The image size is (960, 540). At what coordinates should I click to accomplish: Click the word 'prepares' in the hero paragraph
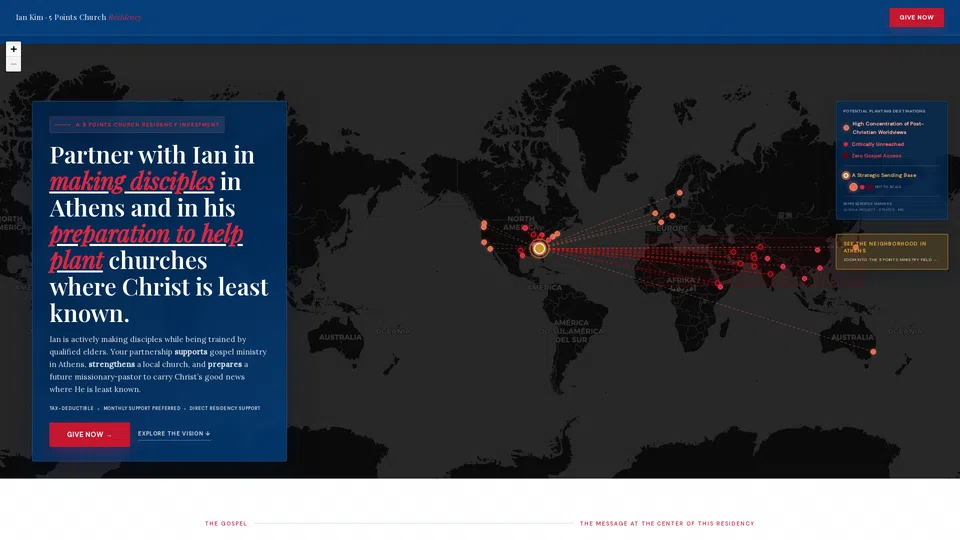[225, 364]
